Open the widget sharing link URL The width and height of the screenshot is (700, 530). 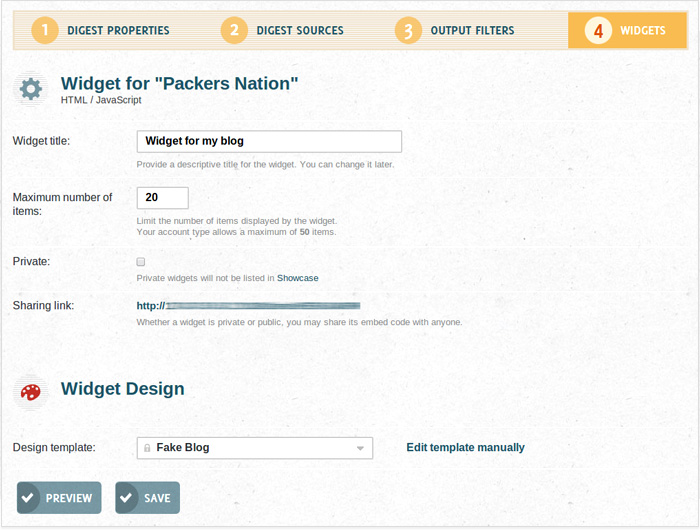coord(248,305)
